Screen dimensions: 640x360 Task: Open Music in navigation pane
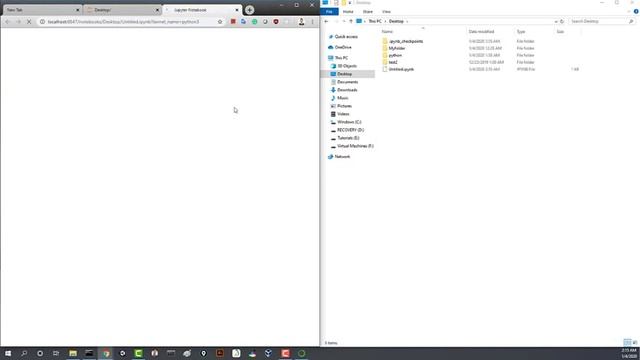click(x=342, y=98)
